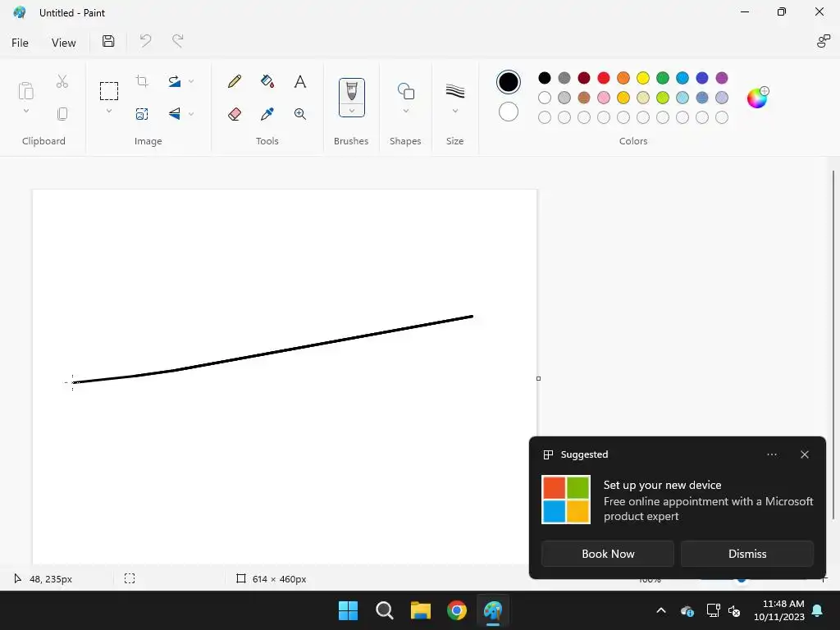Click the Book Now button
840x630 pixels.
[x=608, y=554]
